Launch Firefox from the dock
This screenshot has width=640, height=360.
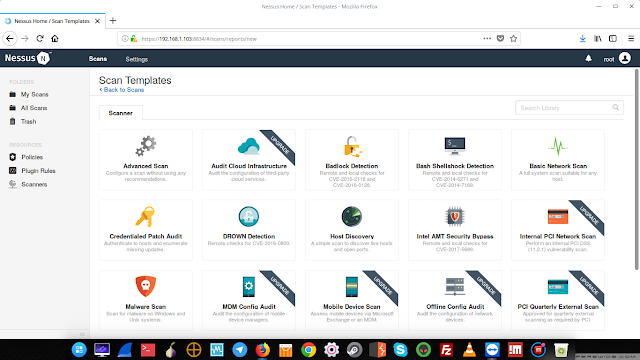(262, 350)
